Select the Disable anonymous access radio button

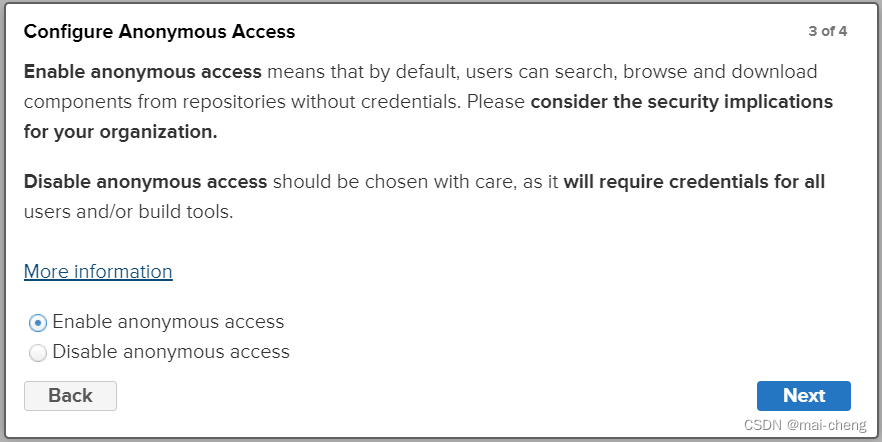click(x=38, y=353)
